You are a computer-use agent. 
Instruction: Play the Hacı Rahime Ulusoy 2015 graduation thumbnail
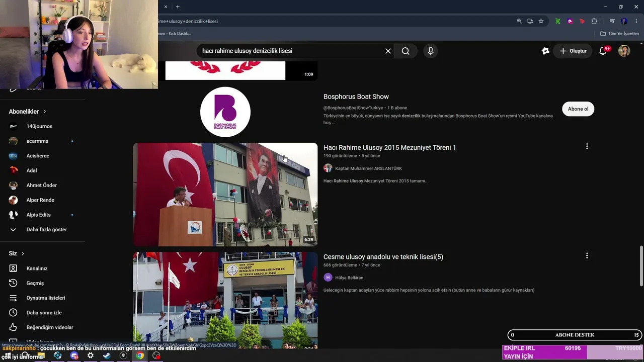[225, 195]
